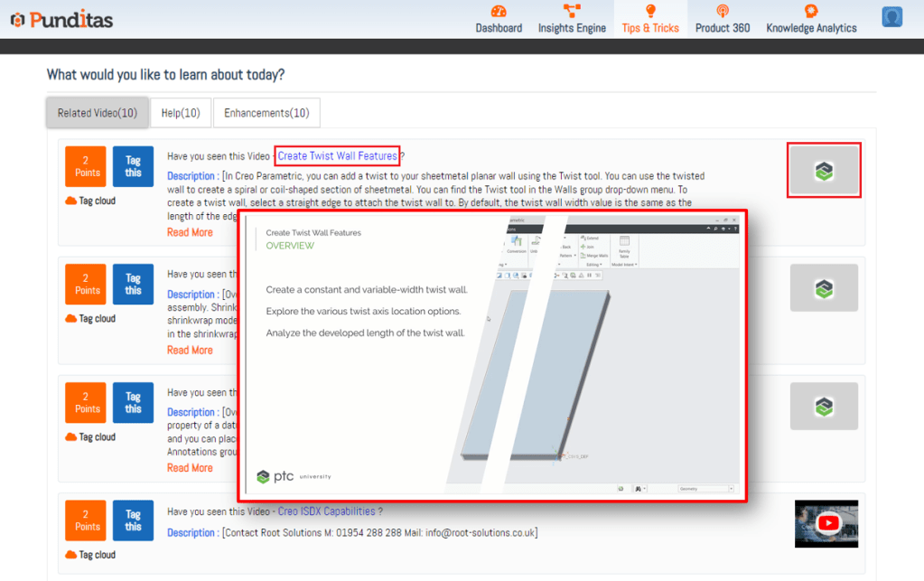The height and width of the screenshot is (581, 924).
Task: Click the Create Twist Wall Features preview popup
Action: [492, 356]
